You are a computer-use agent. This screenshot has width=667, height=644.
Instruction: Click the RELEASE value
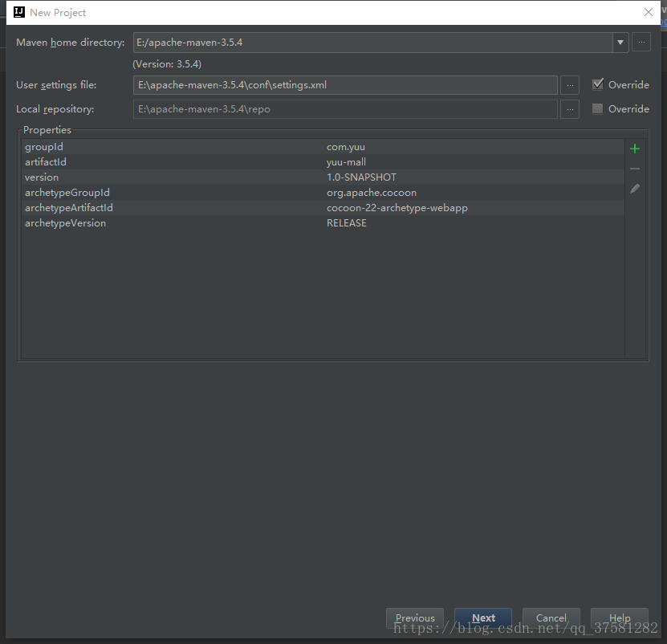[346, 223]
